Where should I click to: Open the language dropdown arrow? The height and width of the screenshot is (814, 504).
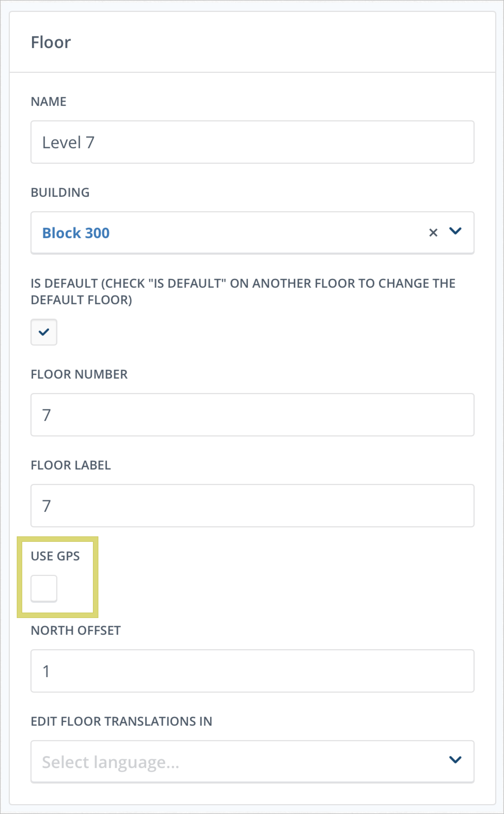tap(455, 760)
